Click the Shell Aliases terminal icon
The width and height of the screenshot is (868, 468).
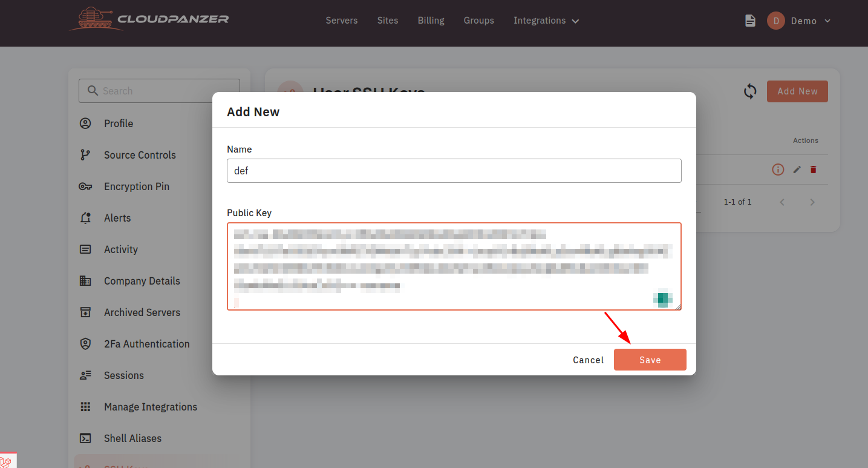tap(85, 438)
